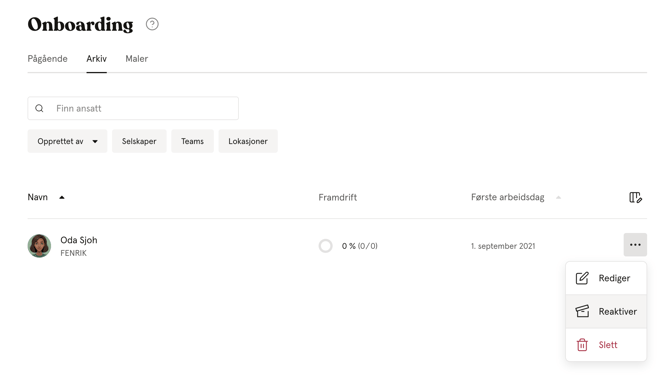The width and height of the screenshot is (670, 377).
Task: Choose Rediger from the context menu
Action: click(606, 278)
